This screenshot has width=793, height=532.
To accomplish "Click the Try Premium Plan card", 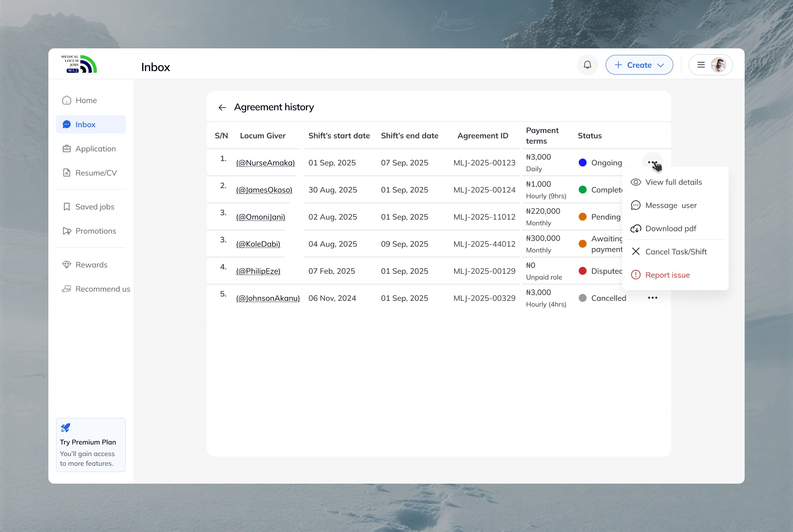I will click(x=91, y=445).
